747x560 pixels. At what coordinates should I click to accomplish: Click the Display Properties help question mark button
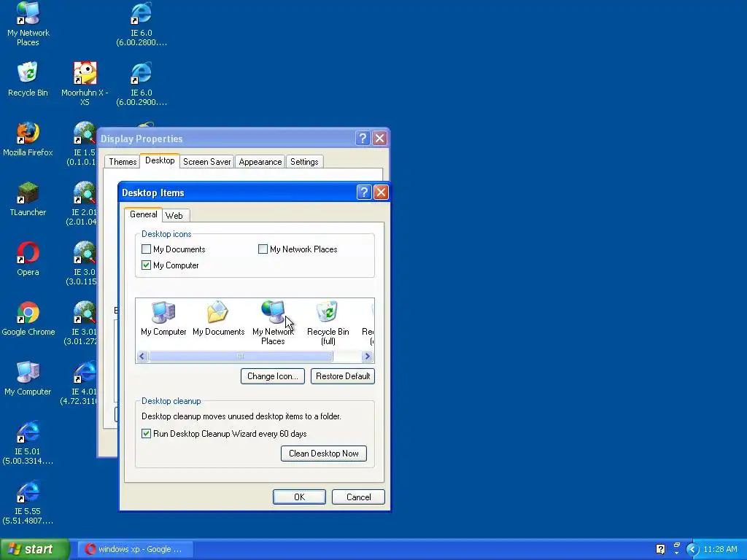363,139
